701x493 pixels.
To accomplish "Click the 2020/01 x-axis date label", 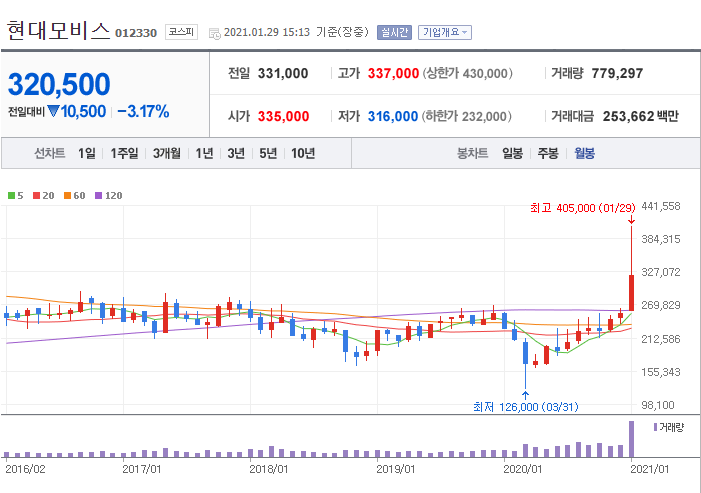I will (x=523, y=469).
